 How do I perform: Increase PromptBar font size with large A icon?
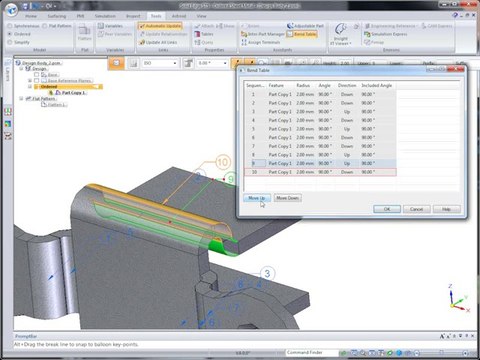pos(442,336)
